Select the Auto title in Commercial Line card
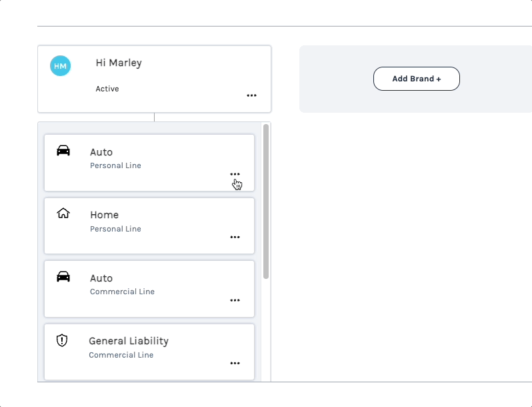 101,278
